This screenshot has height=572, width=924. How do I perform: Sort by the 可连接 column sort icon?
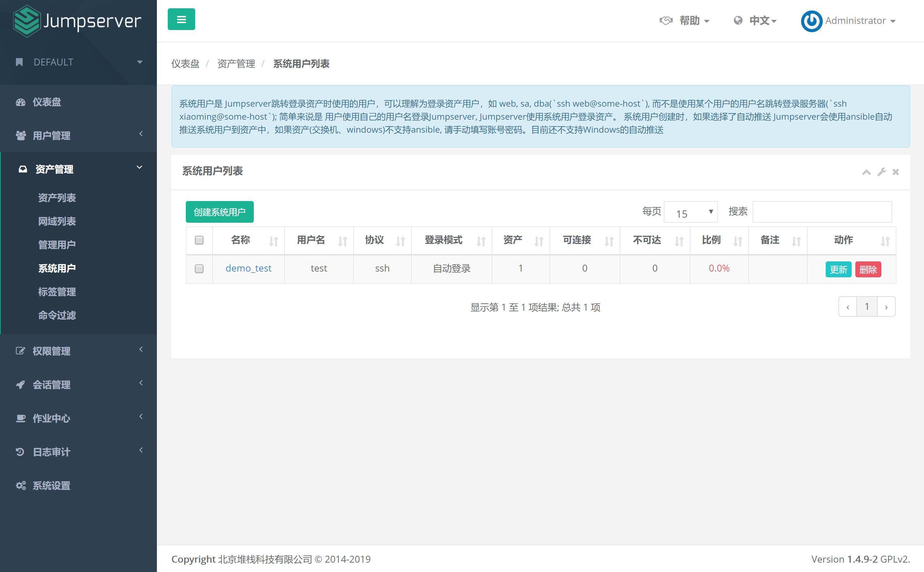click(609, 241)
